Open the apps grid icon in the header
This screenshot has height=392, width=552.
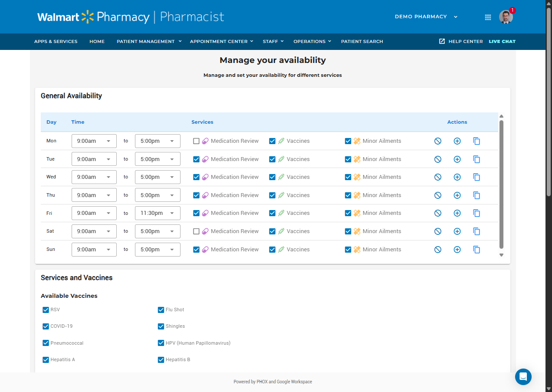(488, 17)
